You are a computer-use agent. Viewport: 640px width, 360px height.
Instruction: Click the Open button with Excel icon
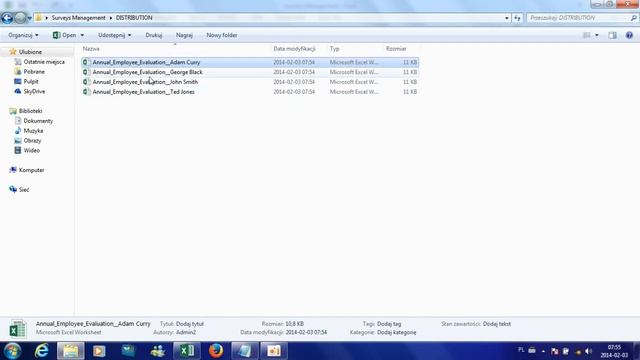pos(64,35)
